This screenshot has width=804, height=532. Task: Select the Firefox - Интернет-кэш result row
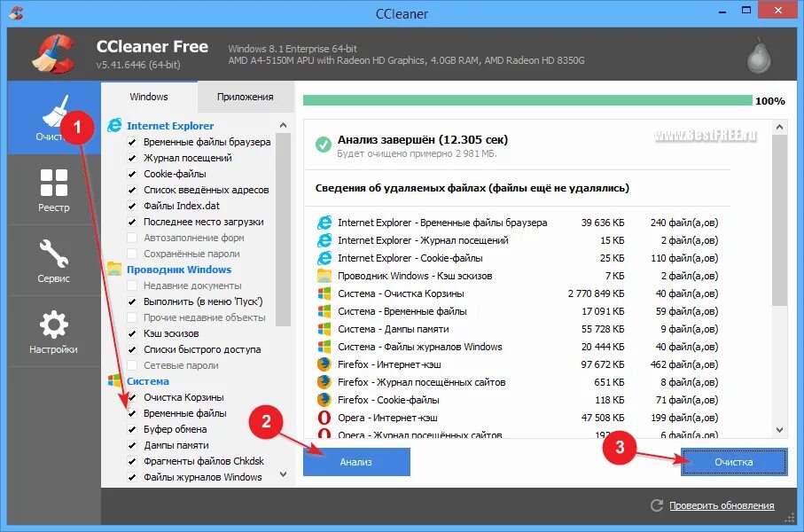(x=518, y=364)
